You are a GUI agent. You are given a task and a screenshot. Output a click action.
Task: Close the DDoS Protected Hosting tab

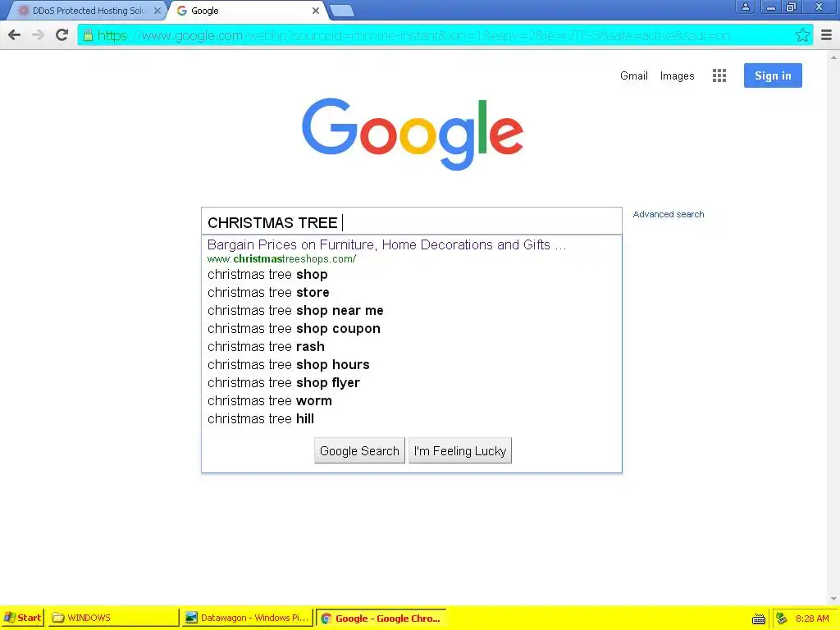tap(157, 11)
